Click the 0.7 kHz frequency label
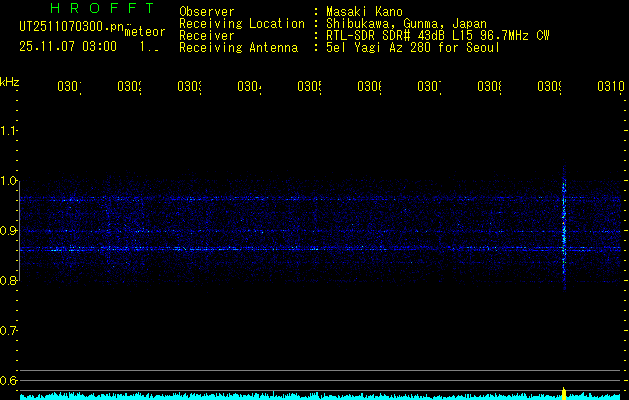 8,331
